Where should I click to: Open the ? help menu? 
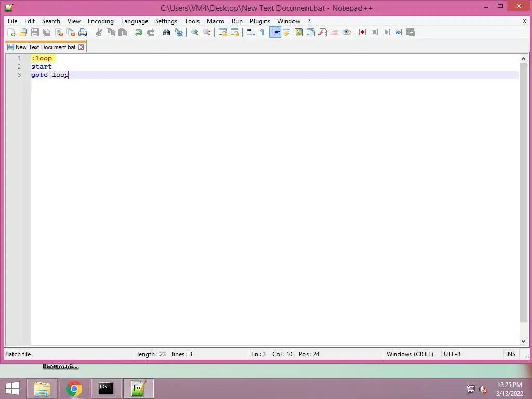click(x=309, y=21)
